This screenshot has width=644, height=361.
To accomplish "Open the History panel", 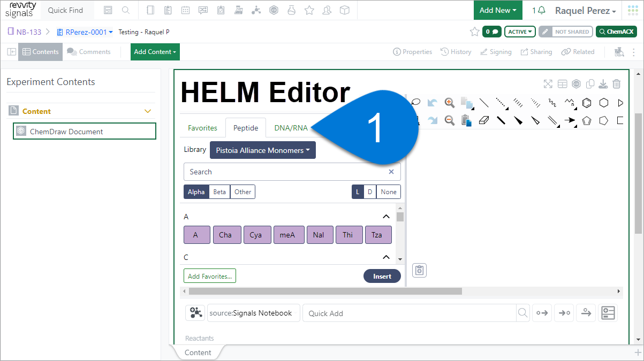I will 456,52.
